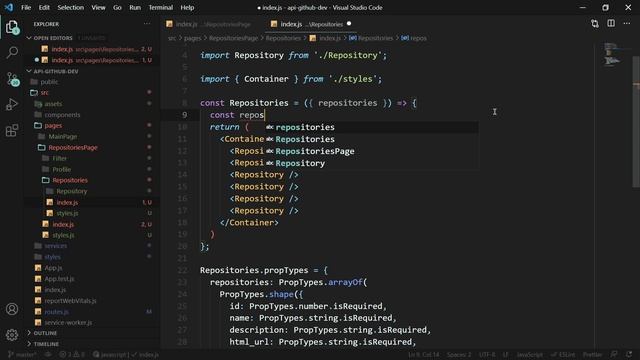Image resolution: width=640 pixels, height=360 pixels.
Task: Open service-worker.js file
Action: pos(69,322)
